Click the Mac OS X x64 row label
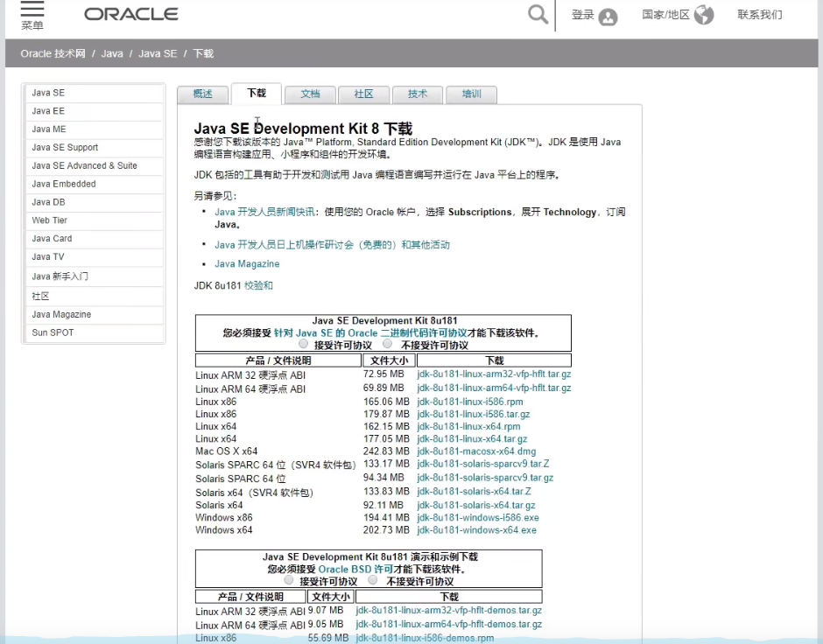The image size is (823, 644). point(226,451)
